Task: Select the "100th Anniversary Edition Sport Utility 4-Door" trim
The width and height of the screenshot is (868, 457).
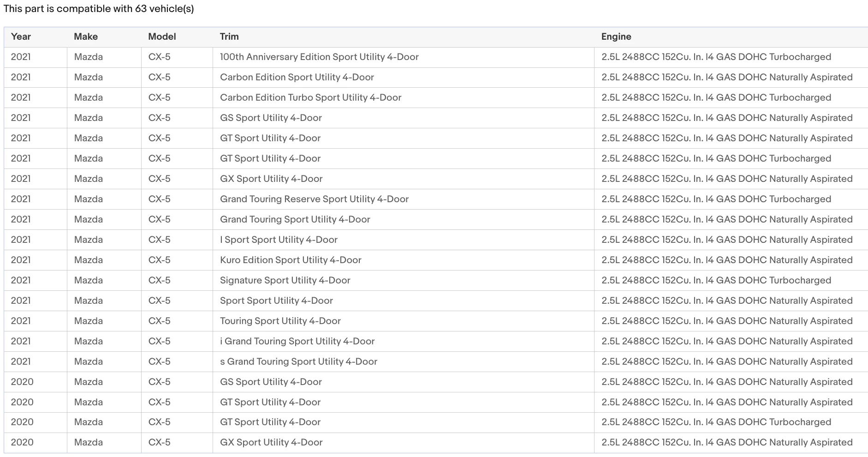Action: 319,57
